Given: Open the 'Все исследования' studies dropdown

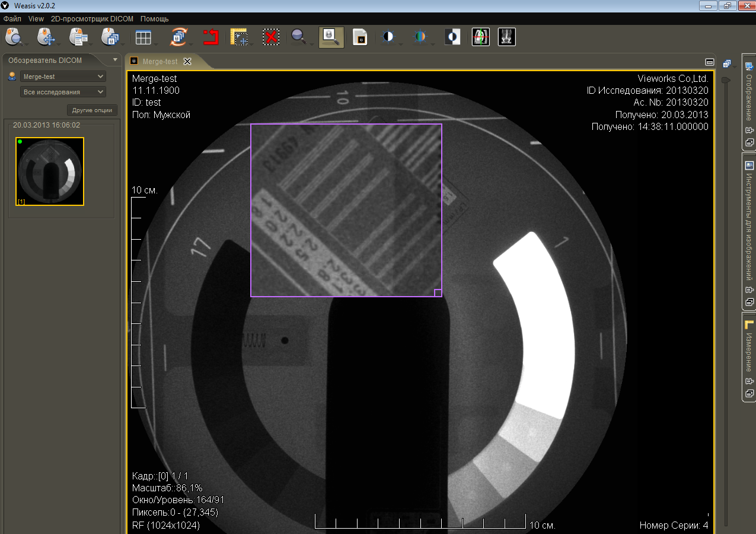Looking at the screenshot, I should click(x=63, y=92).
